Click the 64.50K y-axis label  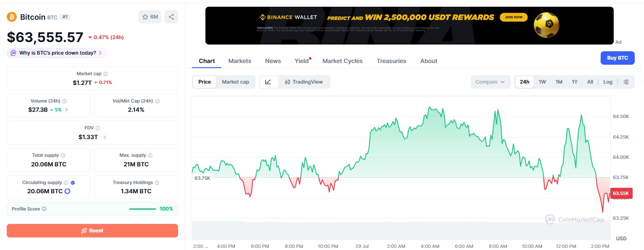tap(621, 116)
